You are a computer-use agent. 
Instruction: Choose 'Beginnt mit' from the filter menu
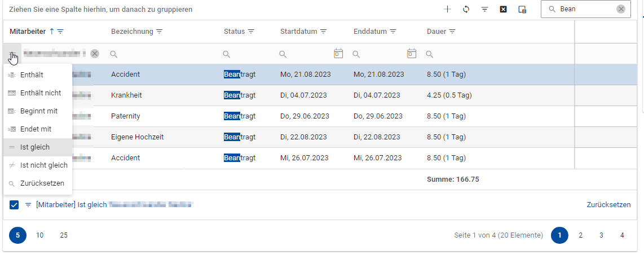pyautogui.click(x=38, y=111)
